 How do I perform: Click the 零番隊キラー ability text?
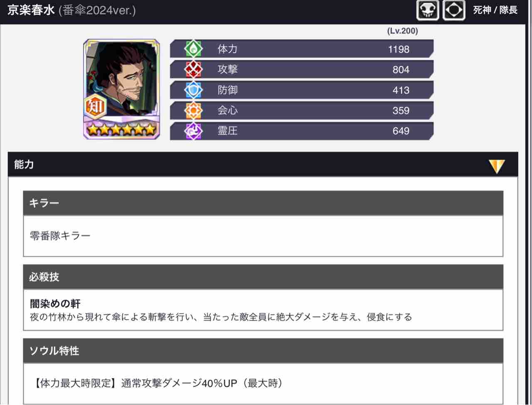[x=60, y=236]
